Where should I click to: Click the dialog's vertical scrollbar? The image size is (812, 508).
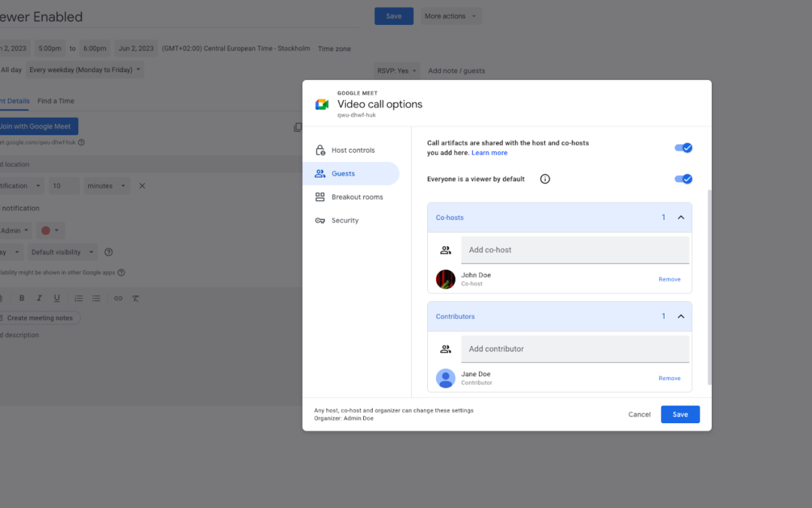[709, 287]
